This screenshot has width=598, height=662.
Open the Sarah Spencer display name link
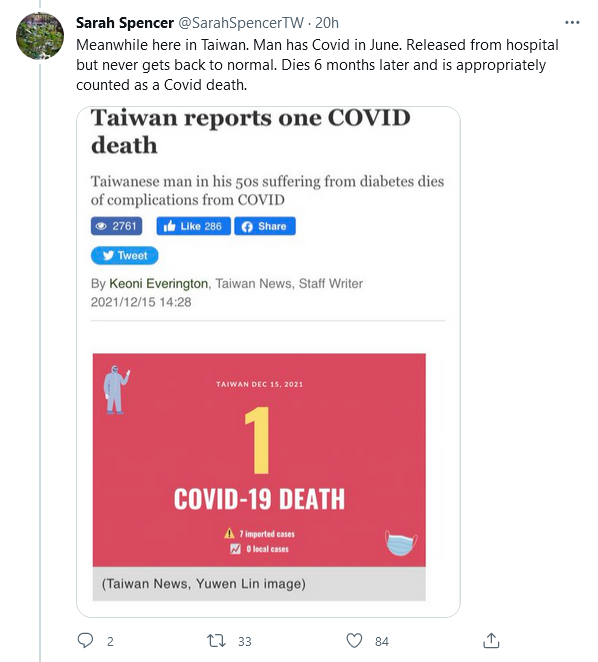125,23
